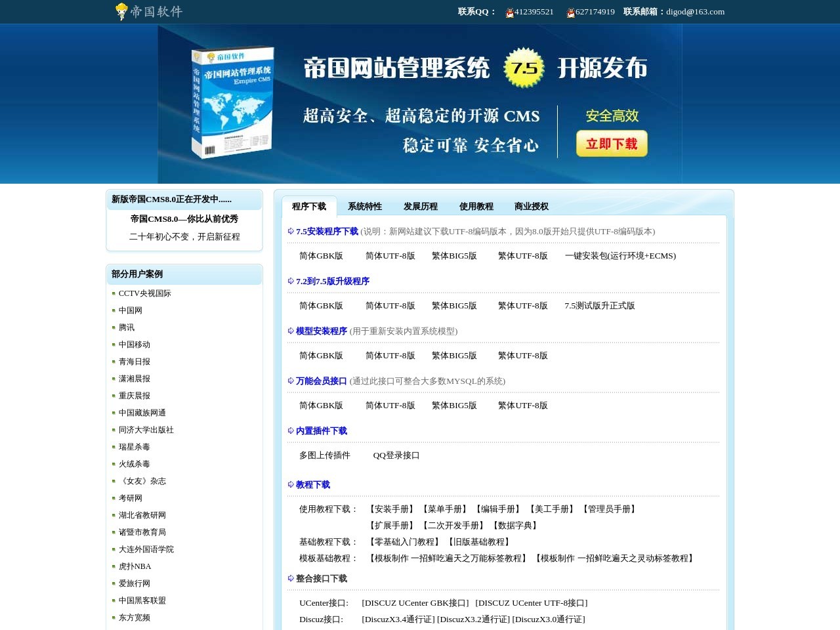Screen dimensions: 840x630
Task: Download the 一键安装包(运行环境+ECMS)
Action: coord(620,256)
